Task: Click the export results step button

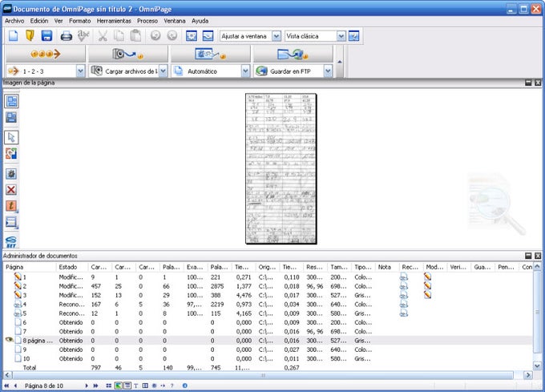Action: tap(293, 55)
